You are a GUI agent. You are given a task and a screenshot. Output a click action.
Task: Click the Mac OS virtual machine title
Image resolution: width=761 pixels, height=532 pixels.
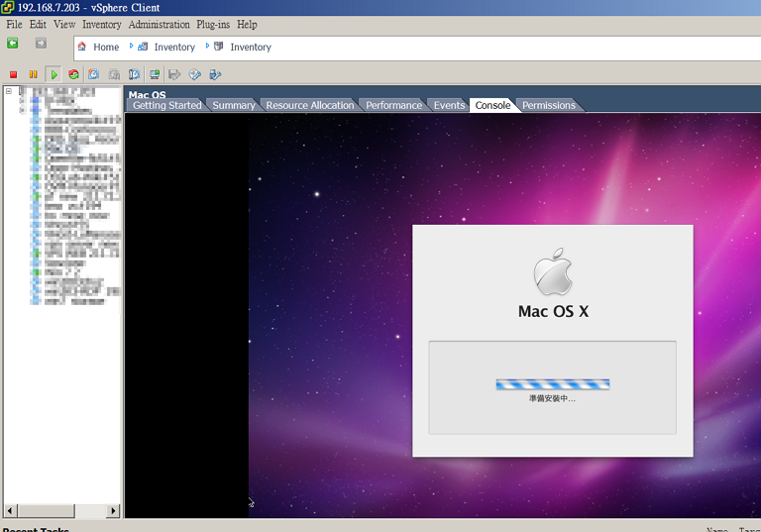(147, 95)
